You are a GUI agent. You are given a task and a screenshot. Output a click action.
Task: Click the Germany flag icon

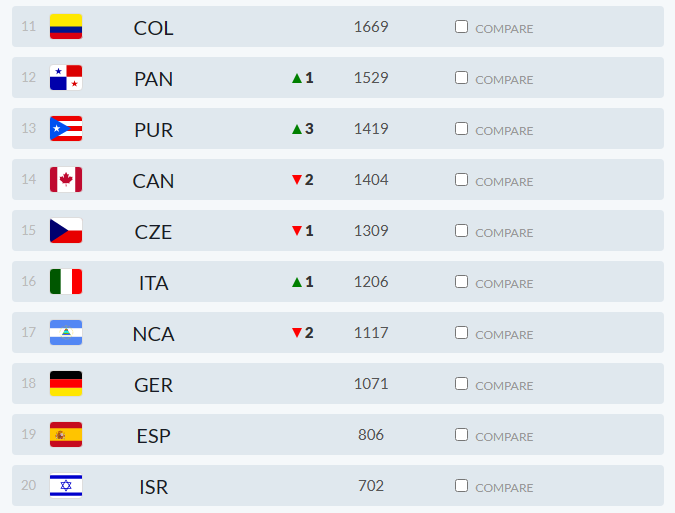(x=66, y=384)
